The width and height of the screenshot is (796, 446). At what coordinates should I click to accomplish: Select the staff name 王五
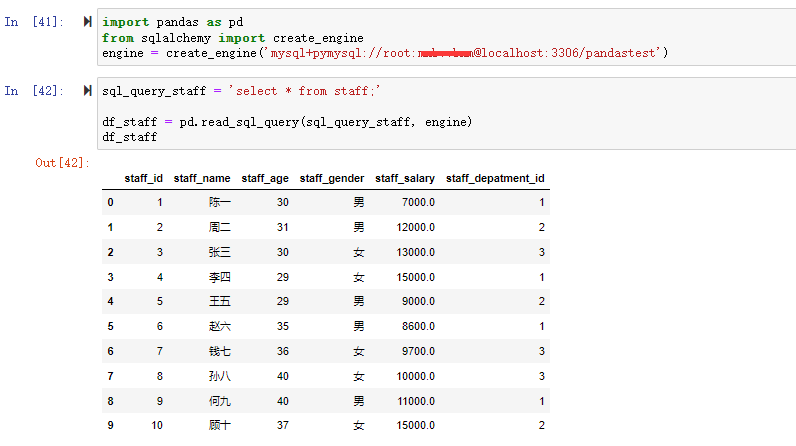220,301
